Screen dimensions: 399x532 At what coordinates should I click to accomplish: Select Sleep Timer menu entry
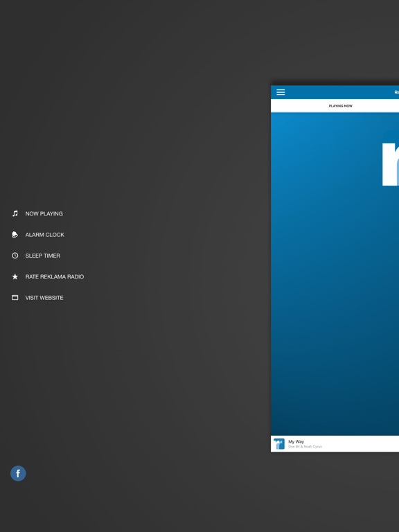[x=43, y=256]
